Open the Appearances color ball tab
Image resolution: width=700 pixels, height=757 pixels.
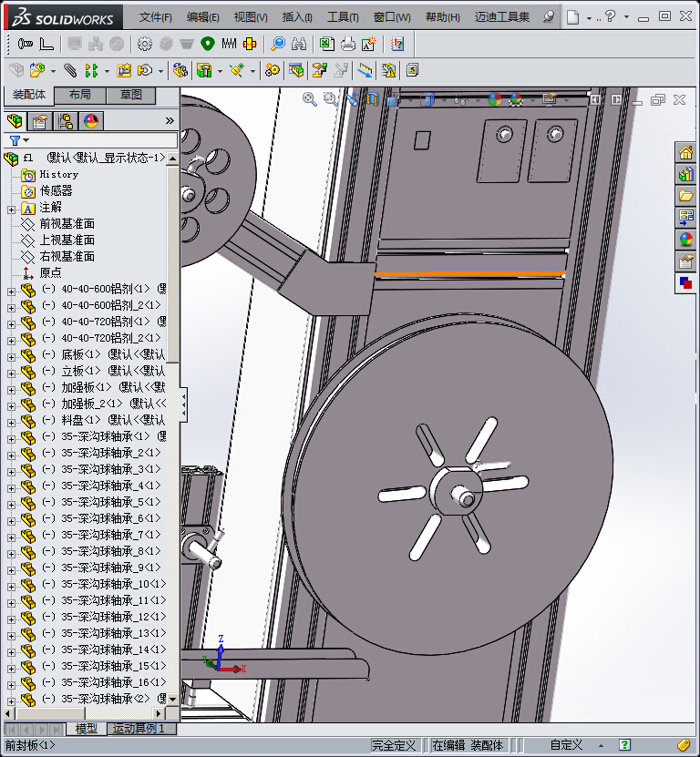pyautogui.click(x=686, y=240)
